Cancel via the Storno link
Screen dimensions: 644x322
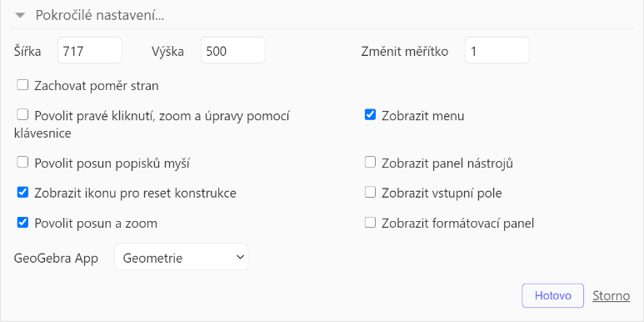pos(612,296)
